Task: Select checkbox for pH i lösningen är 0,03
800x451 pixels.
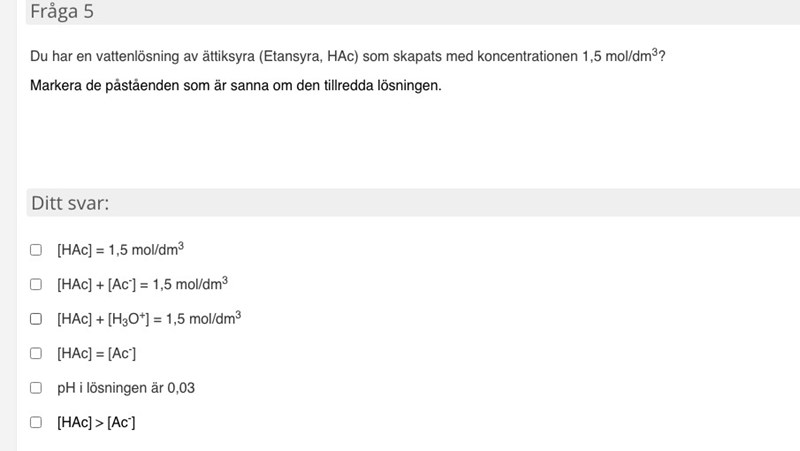Action: (36, 388)
